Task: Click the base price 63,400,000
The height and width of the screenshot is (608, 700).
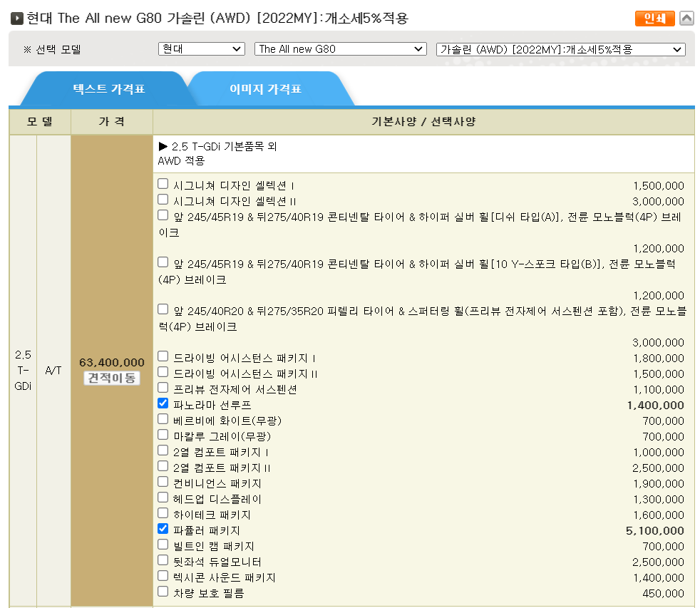Action: (x=112, y=363)
